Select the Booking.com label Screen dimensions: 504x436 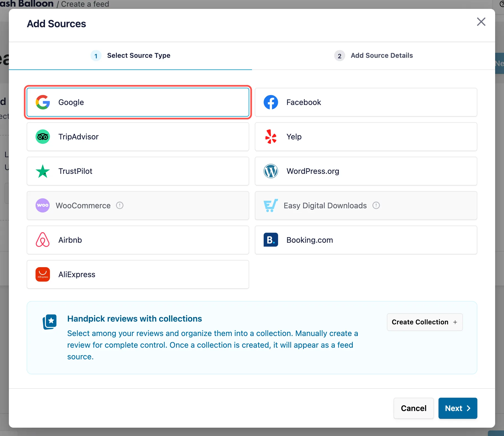point(310,240)
